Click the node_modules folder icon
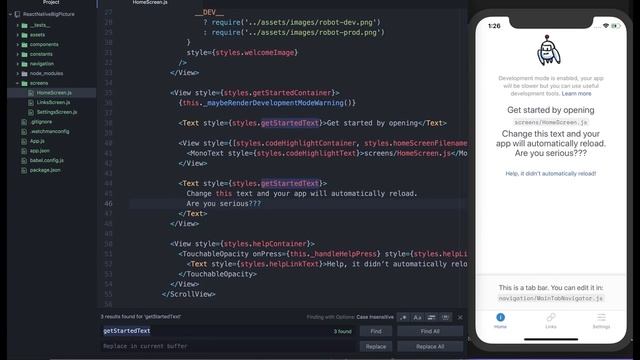 point(24,74)
